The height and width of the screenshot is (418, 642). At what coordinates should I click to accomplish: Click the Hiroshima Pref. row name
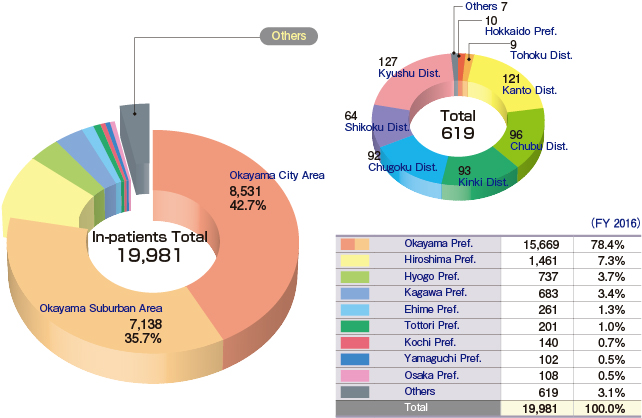(440, 260)
